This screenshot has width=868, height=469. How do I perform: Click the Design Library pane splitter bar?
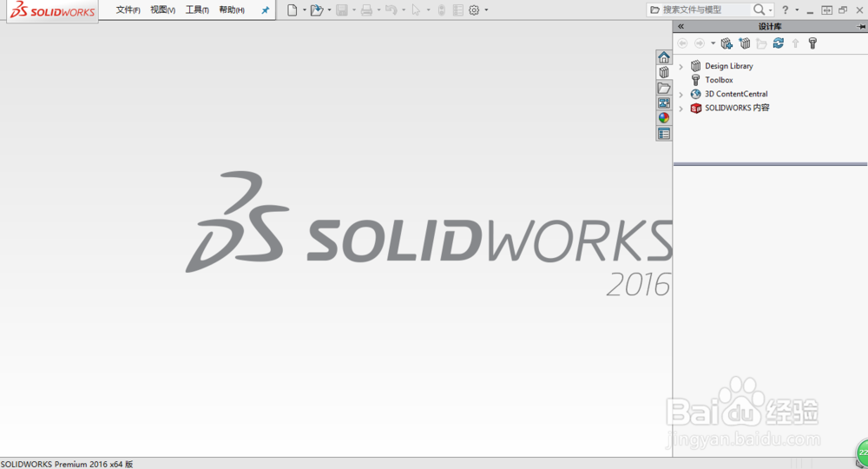[x=770, y=164]
